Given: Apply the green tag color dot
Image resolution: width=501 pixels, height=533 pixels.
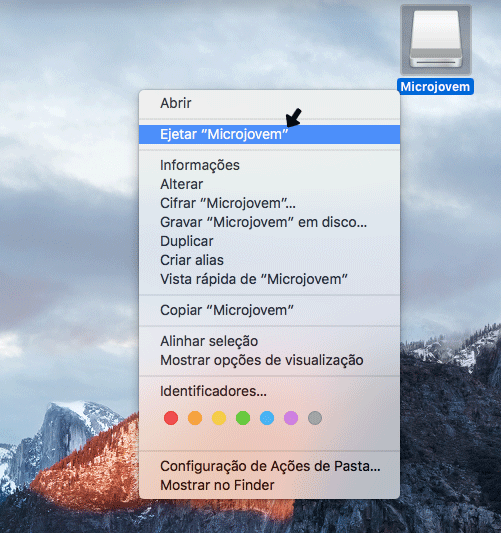Looking at the screenshot, I should click(x=243, y=418).
